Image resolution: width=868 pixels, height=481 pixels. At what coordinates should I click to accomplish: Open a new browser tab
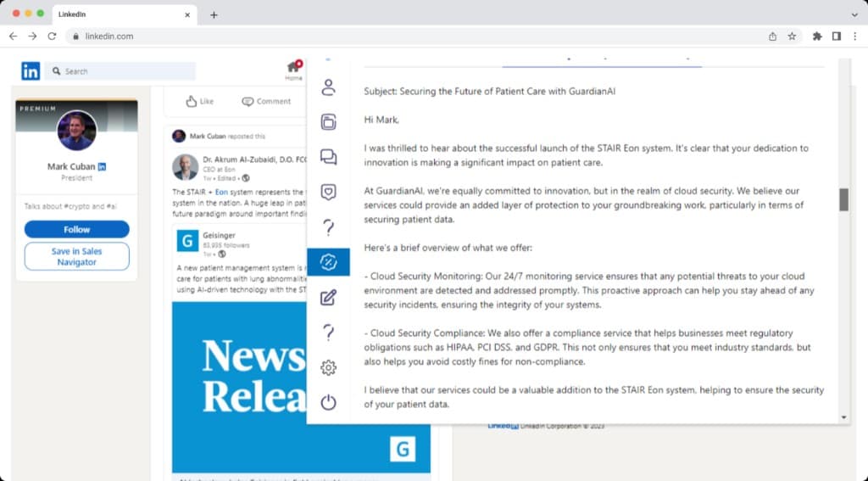tap(214, 14)
